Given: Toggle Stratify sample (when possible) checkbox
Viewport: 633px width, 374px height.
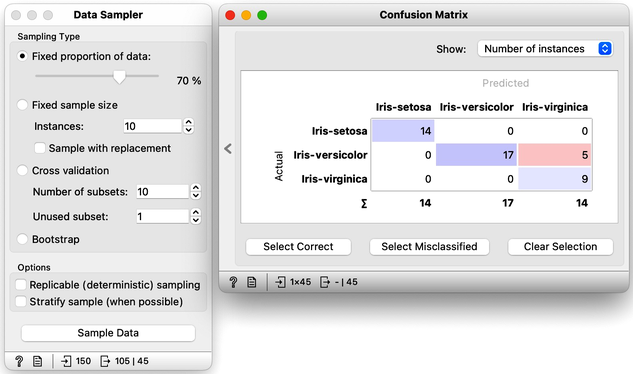Looking at the screenshot, I should (21, 301).
